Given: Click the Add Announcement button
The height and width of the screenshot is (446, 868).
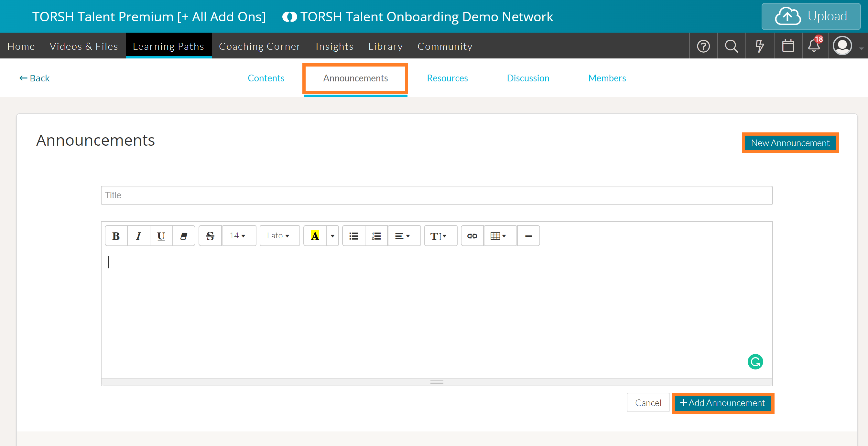Looking at the screenshot, I should [723, 403].
